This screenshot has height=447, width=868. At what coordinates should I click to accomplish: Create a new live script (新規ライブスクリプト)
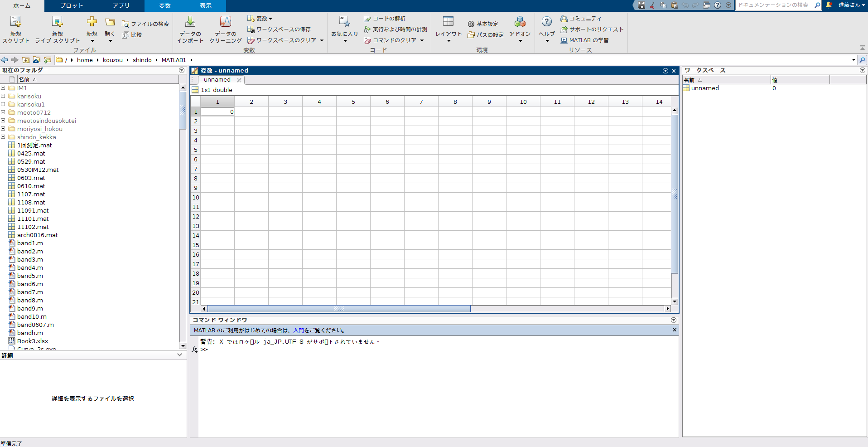point(58,29)
